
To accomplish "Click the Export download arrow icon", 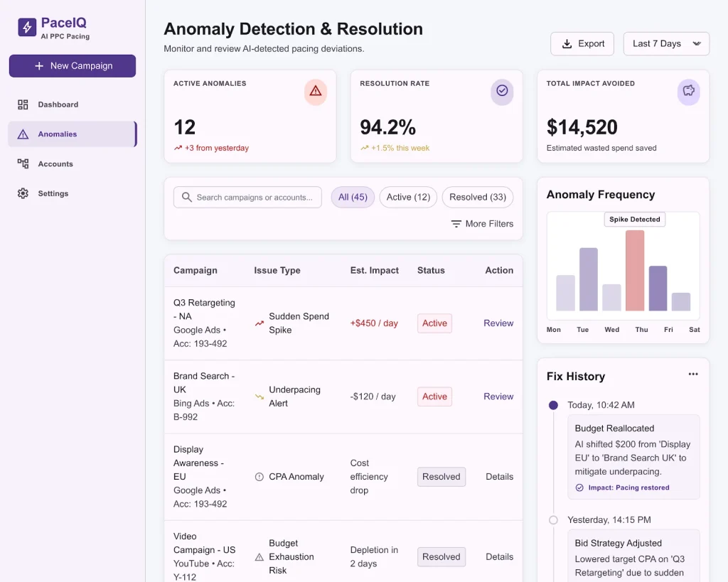I will point(567,44).
